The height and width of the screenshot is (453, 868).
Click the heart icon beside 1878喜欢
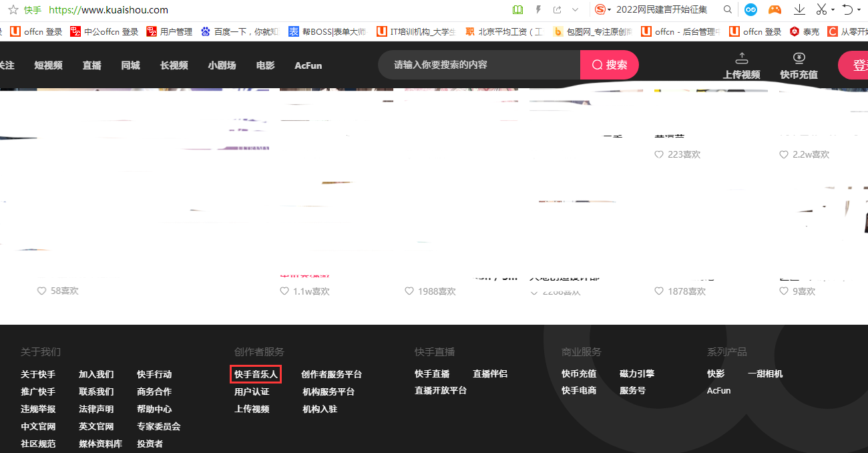tap(659, 291)
